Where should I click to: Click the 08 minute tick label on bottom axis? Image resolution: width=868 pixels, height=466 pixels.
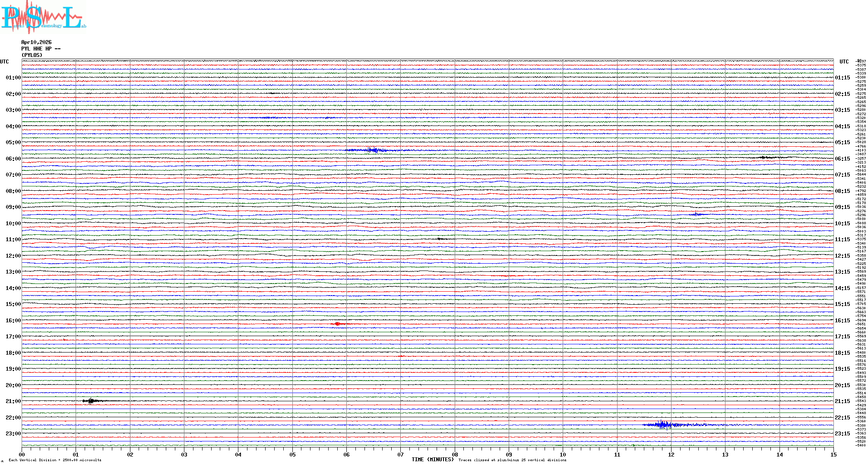pyautogui.click(x=455, y=455)
